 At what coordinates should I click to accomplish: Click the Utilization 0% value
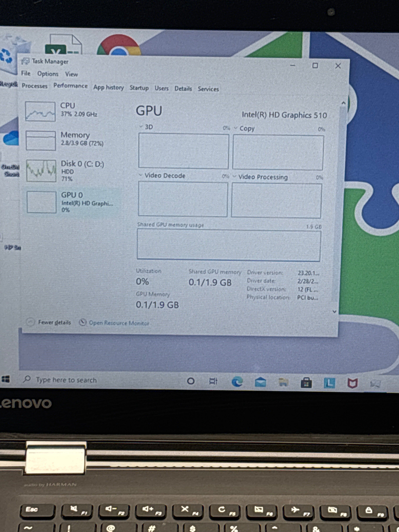(142, 281)
